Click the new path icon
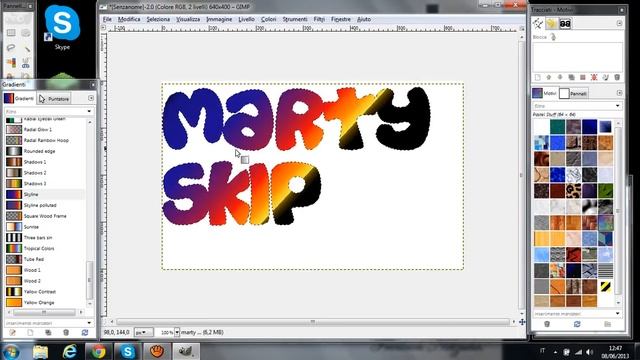This screenshot has height=360, width=640. click(x=538, y=77)
